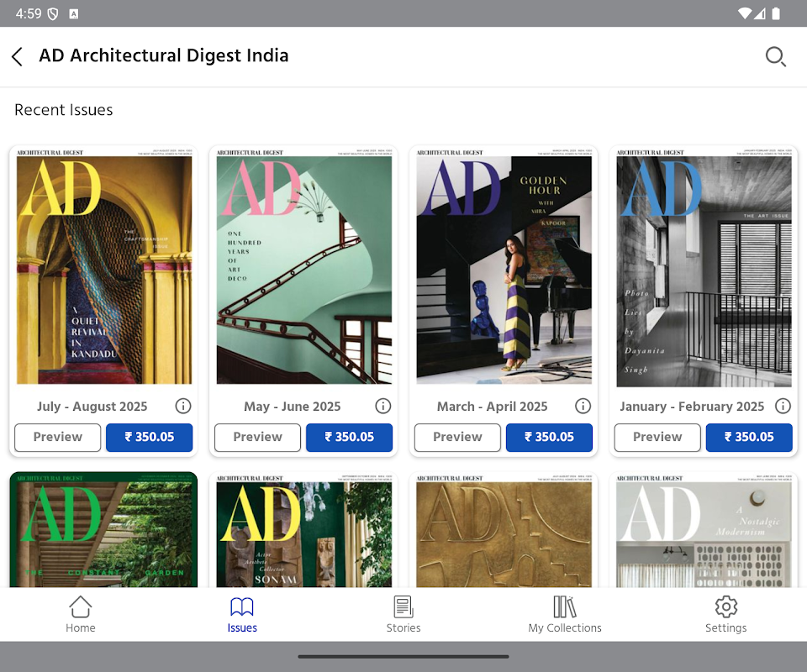Open The Constant Garden green cover
This screenshot has height=672, width=807.
(103, 529)
